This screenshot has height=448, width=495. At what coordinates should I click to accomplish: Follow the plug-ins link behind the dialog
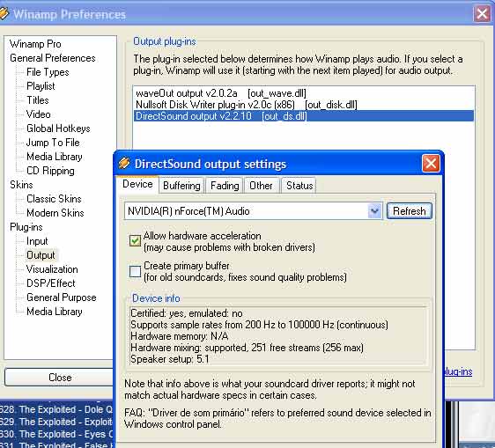tap(458, 371)
